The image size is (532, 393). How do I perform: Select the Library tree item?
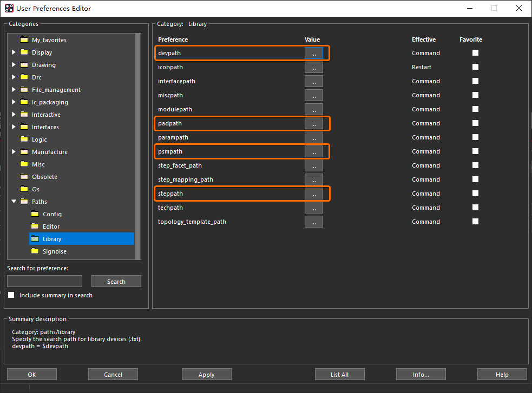point(52,239)
